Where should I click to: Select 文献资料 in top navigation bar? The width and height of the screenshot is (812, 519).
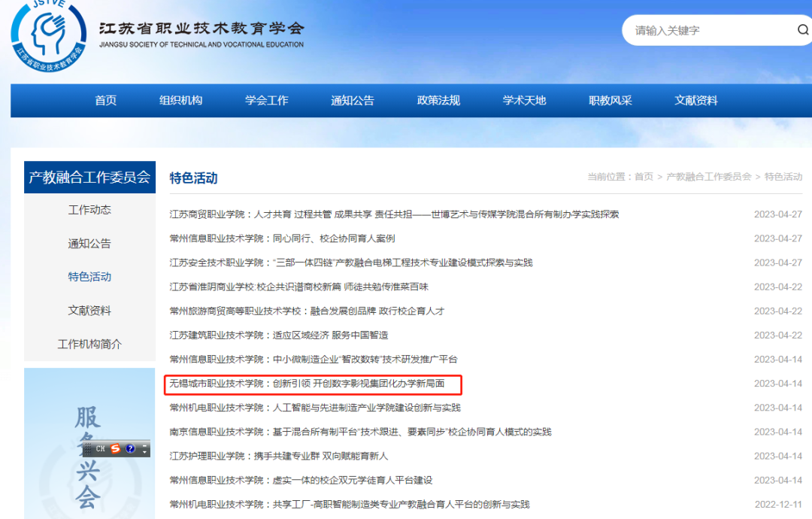click(x=696, y=101)
